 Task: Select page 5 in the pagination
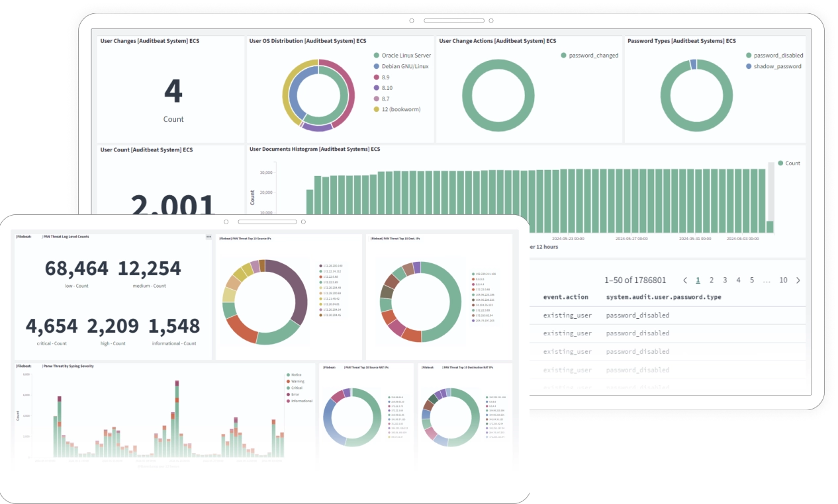pyautogui.click(x=752, y=280)
